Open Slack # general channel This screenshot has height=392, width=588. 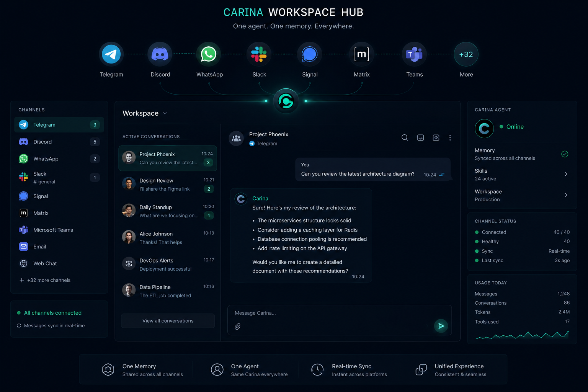click(x=59, y=177)
